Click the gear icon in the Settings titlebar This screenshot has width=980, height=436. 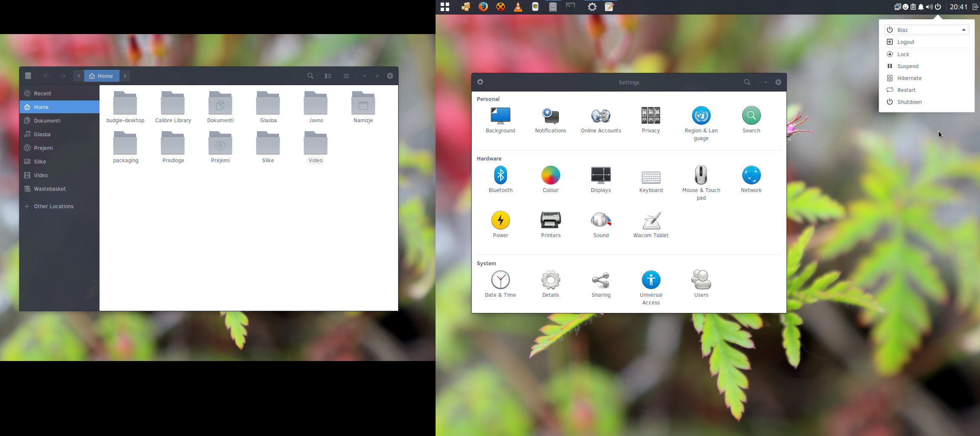click(x=480, y=82)
